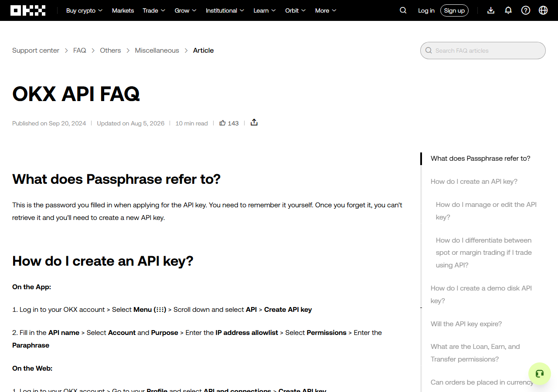Viewport: 558px width, 392px height.
Task: Jump to 'What does Passphrase refer to?' section
Action: 480,159
